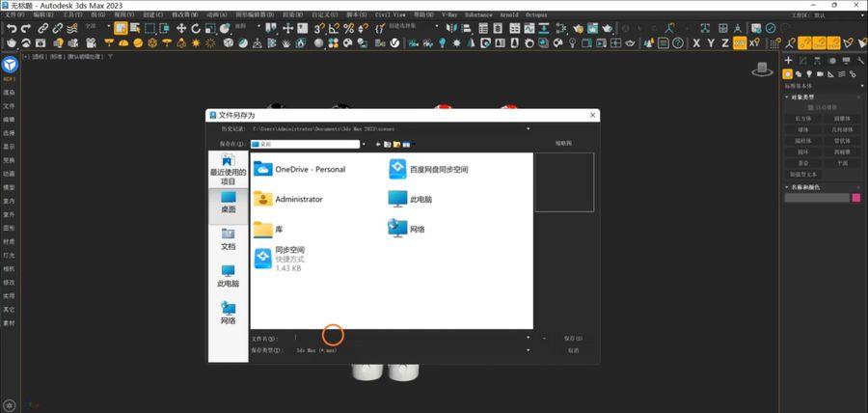Choose the Select and Move tool
The image size is (868, 413).
pos(181,28)
